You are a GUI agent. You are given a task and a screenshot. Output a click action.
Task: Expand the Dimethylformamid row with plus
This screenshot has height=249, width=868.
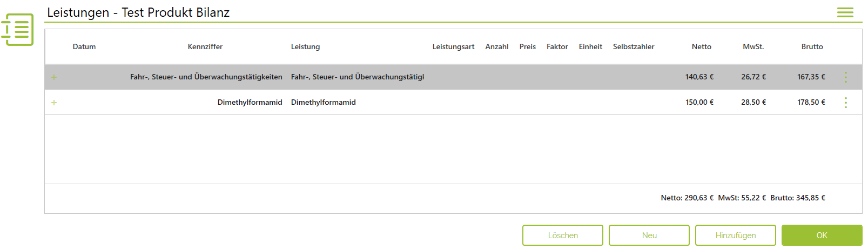coord(54,103)
